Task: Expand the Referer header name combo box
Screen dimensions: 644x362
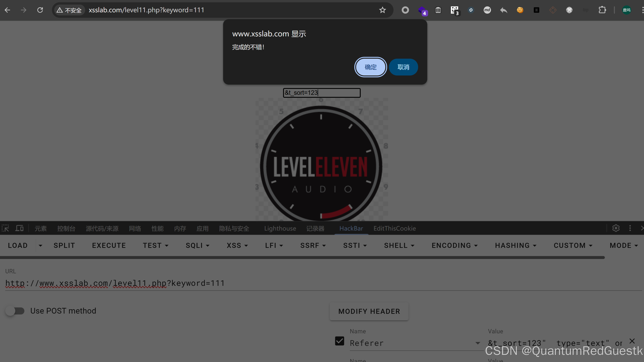Action: click(478, 343)
